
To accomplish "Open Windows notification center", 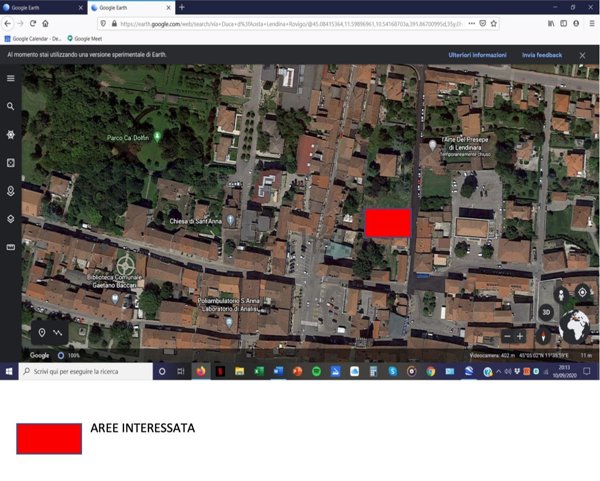I will click(x=587, y=372).
